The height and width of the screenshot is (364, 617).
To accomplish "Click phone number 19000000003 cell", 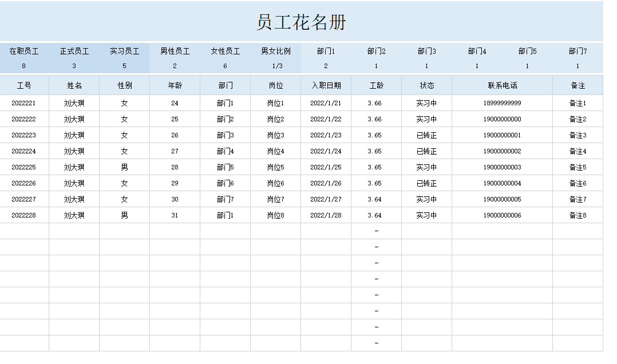I will pos(502,168).
